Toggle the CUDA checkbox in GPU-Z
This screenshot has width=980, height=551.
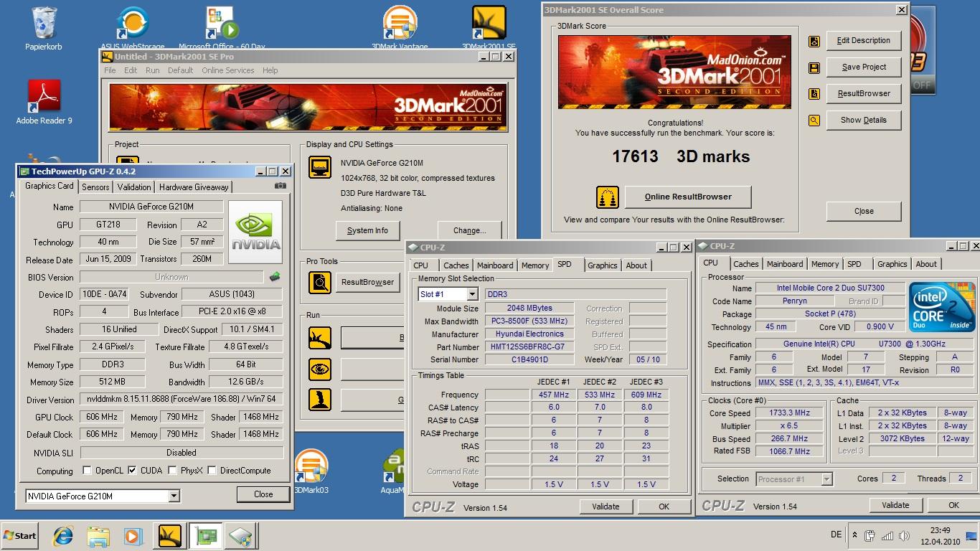(132, 471)
